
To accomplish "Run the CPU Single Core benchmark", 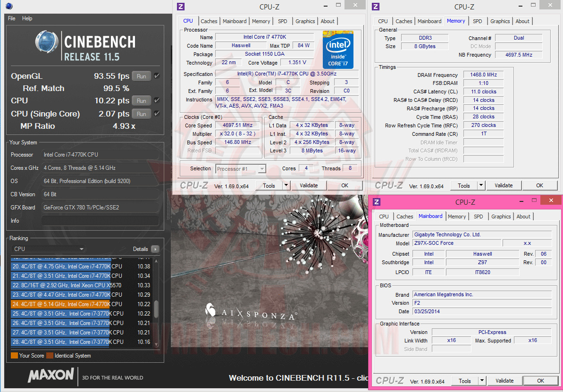I will (x=142, y=114).
